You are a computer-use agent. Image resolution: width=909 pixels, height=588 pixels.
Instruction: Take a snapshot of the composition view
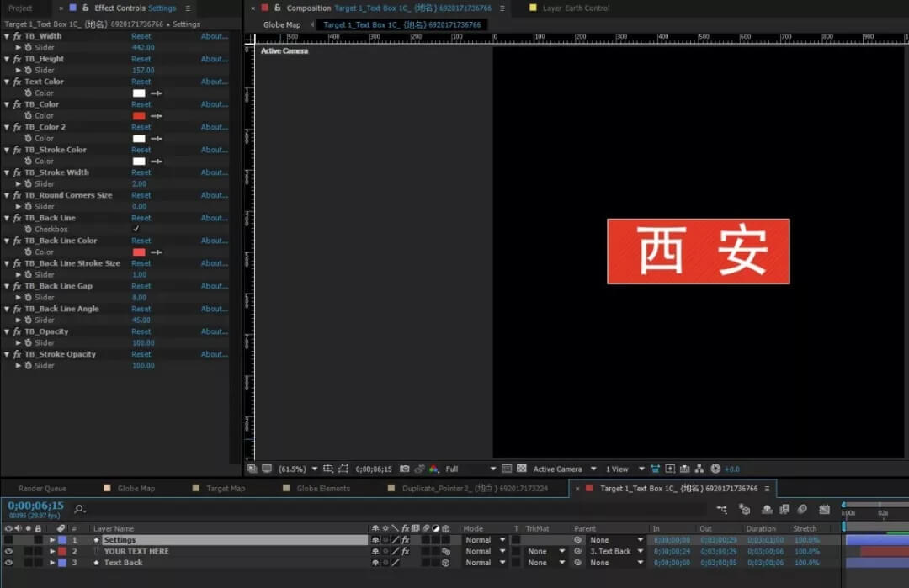pos(402,469)
